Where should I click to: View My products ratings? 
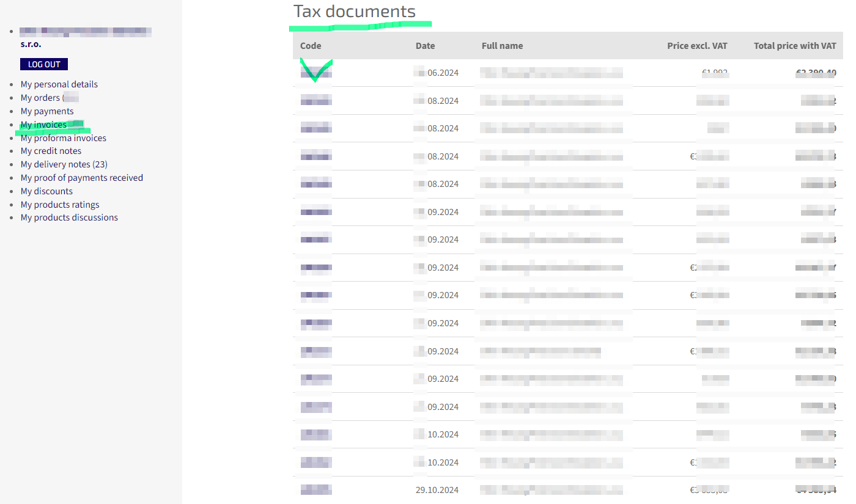click(x=60, y=205)
